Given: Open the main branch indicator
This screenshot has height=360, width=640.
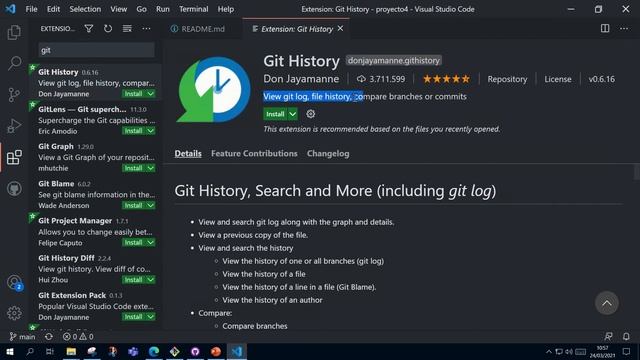Looking at the screenshot, I should [22, 337].
